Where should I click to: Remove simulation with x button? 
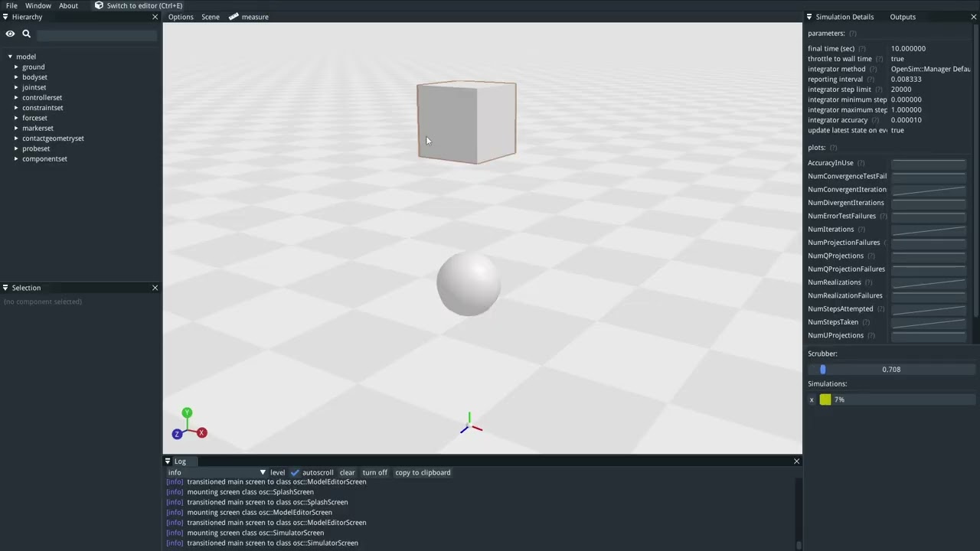[x=812, y=400]
